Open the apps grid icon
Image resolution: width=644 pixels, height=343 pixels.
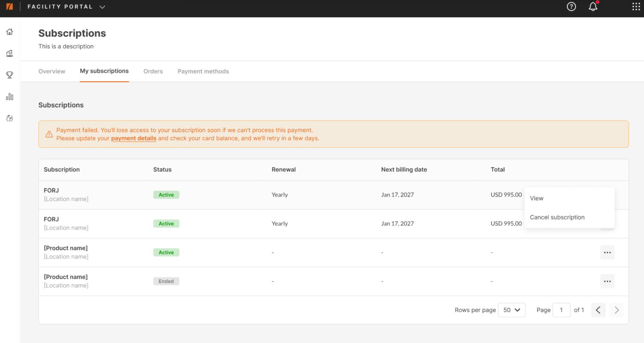click(x=636, y=7)
